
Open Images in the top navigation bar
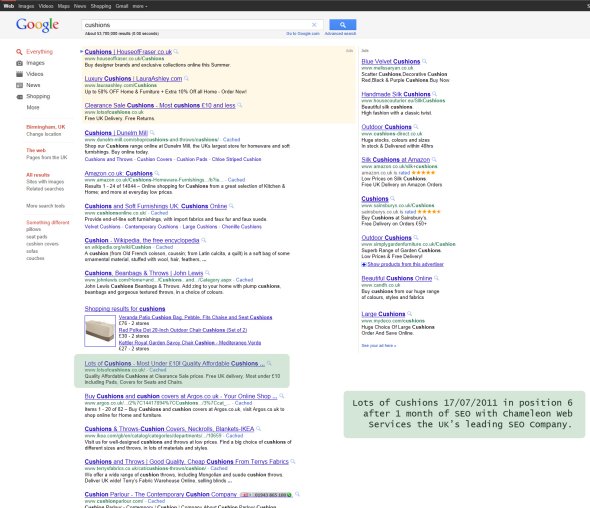click(26, 6)
